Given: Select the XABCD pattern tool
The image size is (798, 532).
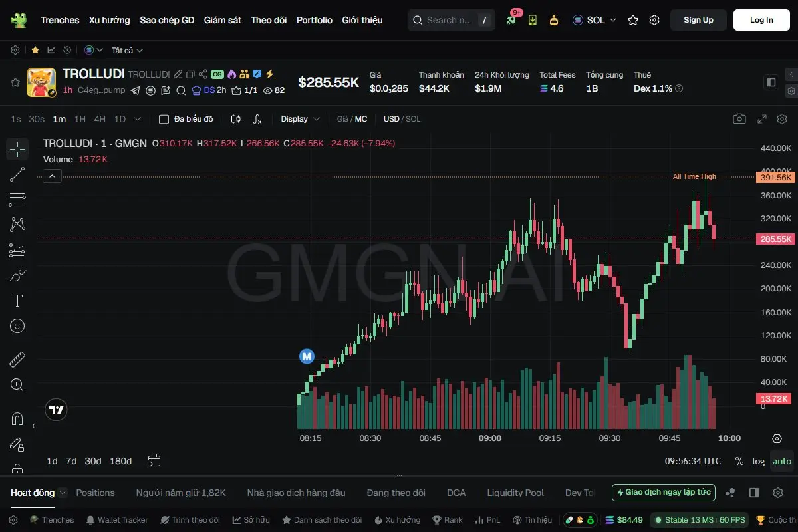Looking at the screenshot, I should pos(17,225).
